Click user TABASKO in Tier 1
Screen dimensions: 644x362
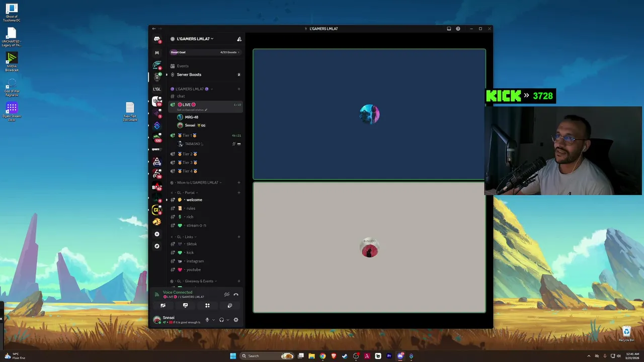click(x=209, y=144)
